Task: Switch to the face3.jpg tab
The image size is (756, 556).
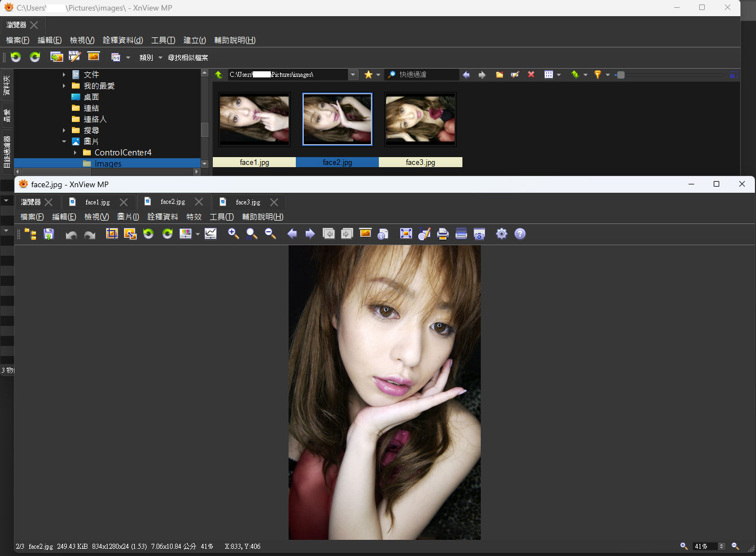Action: point(248,202)
